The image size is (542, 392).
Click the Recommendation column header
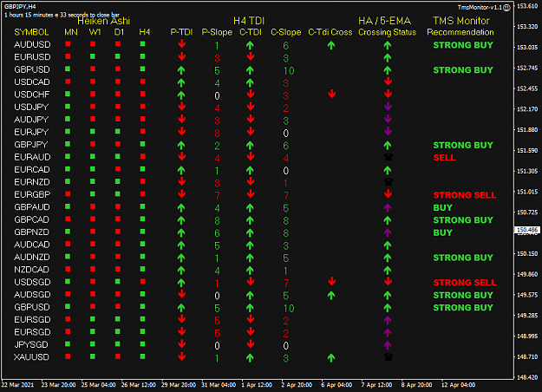click(x=460, y=32)
